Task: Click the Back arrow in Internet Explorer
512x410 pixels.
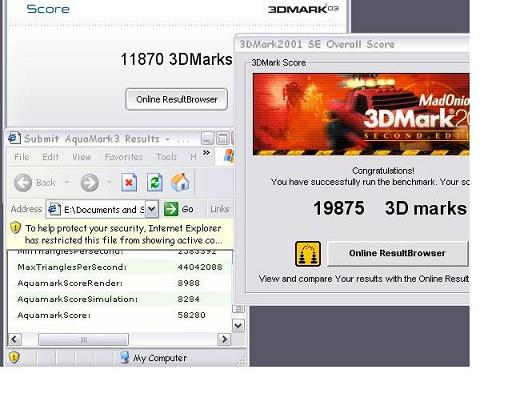Action: click(x=23, y=183)
